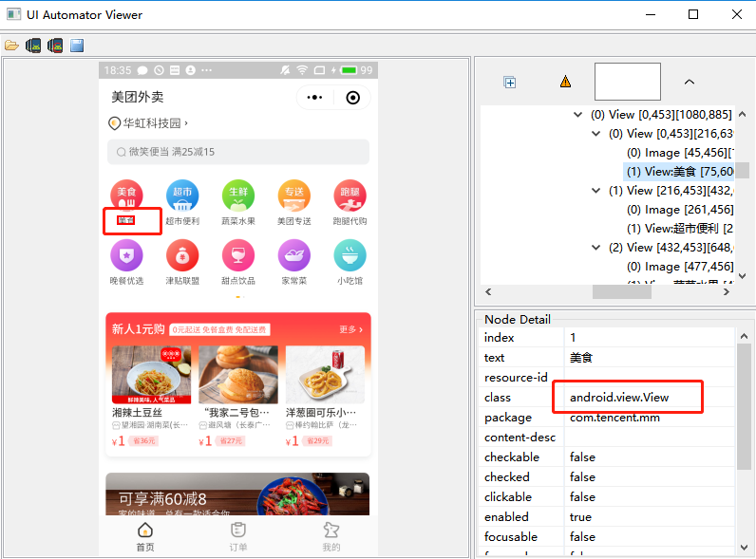Toggle NAF nodes yellow warning icon
The height and width of the screenshot is (559, 756).
coord(565,82)
